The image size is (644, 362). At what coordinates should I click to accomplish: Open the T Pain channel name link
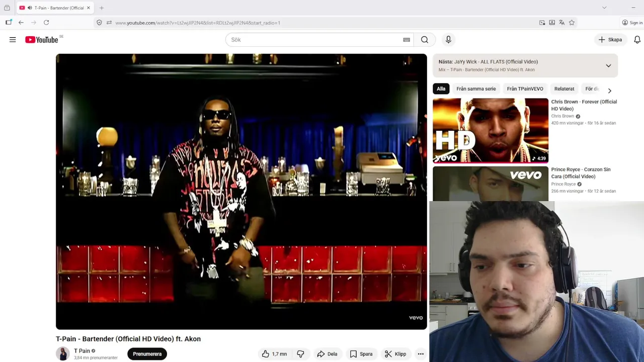(82, 351)
